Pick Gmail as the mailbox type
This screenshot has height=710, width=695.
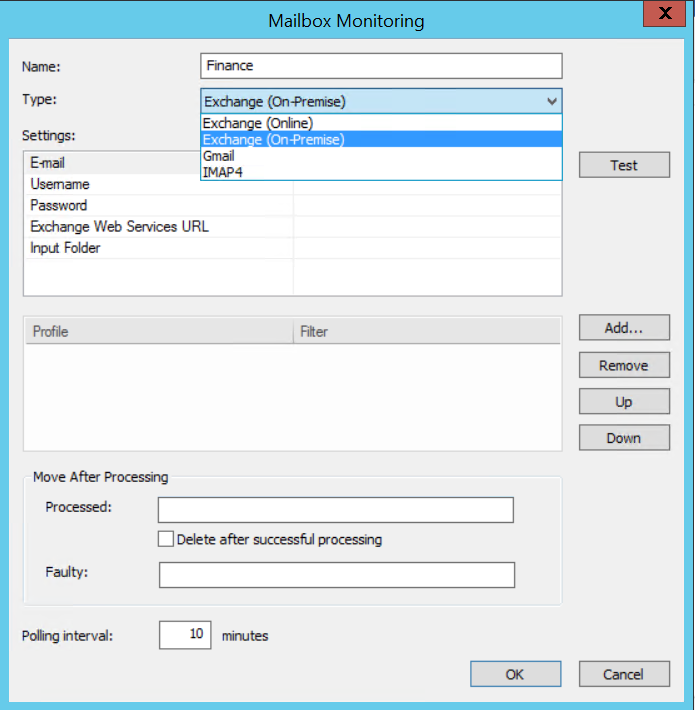tap(381, 155)
